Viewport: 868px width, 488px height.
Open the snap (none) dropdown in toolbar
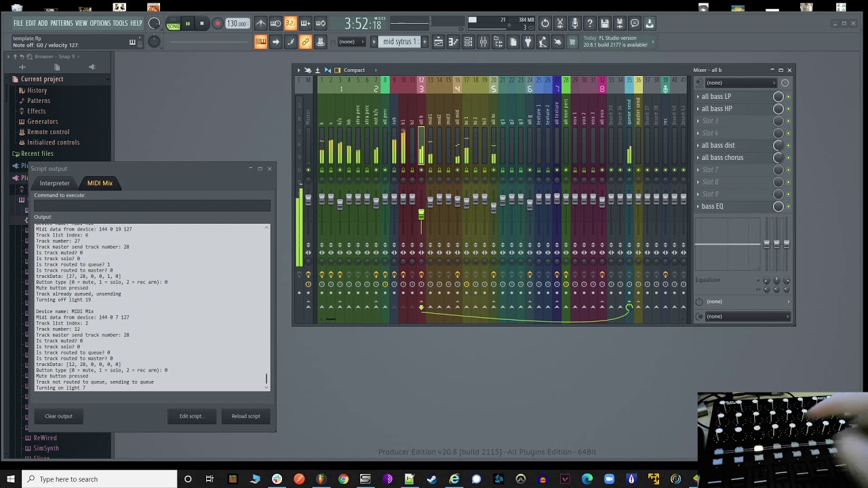[x=353, y=42]
